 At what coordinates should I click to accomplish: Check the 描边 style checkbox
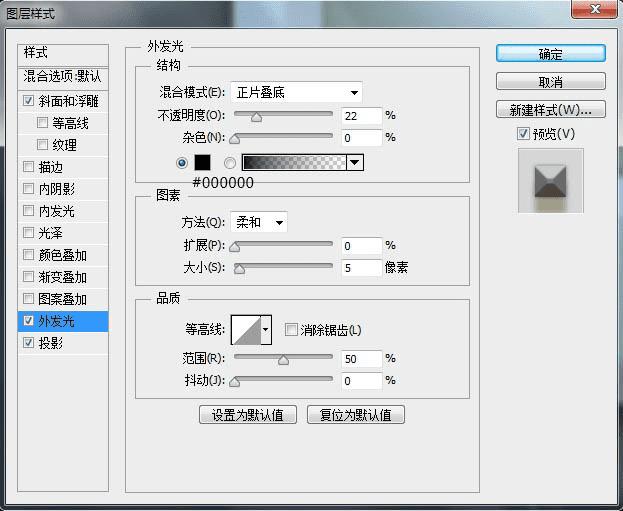(x=28, y=166)
